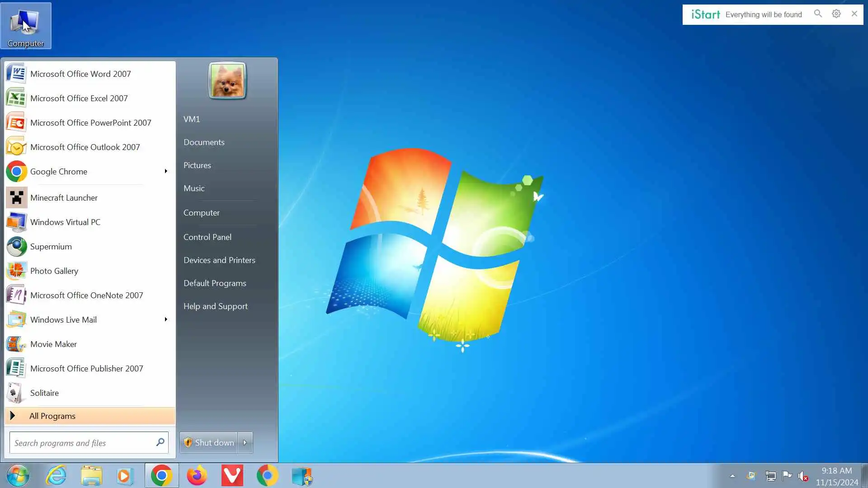868x488 pixels.
Task: Click the Minecraft Launcher icon
Action: pos(17,197)
